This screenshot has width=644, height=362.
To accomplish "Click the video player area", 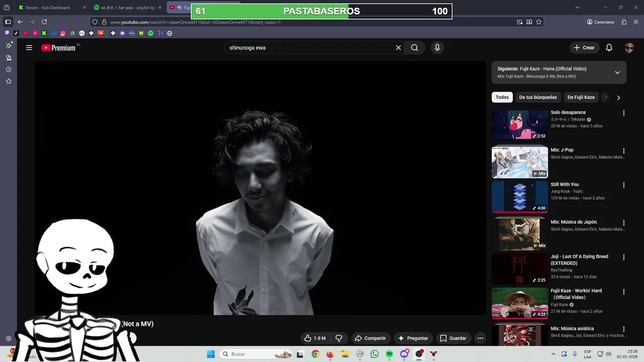I will (260, 188).
